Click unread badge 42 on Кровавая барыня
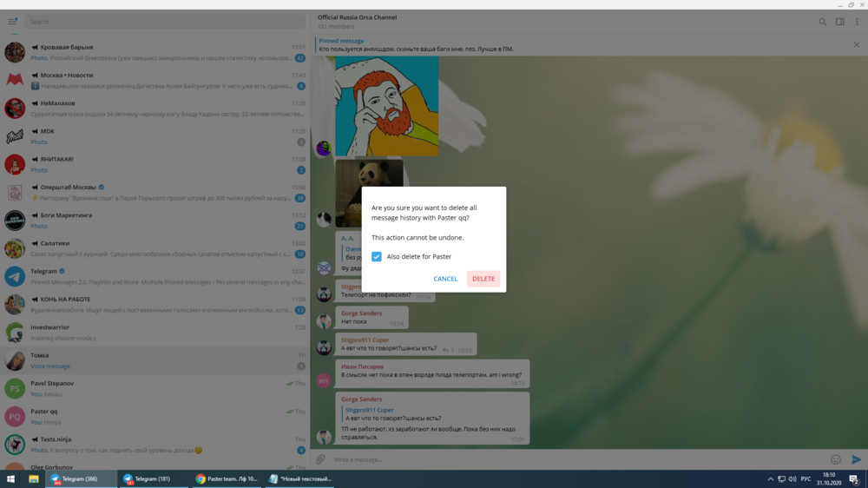 (x=300, y=57)
